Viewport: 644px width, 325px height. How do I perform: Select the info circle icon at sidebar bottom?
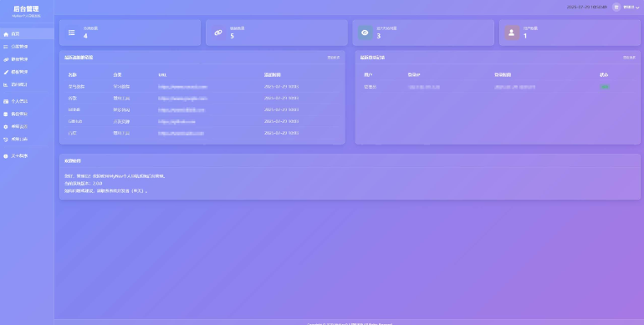tap(6, 156)
